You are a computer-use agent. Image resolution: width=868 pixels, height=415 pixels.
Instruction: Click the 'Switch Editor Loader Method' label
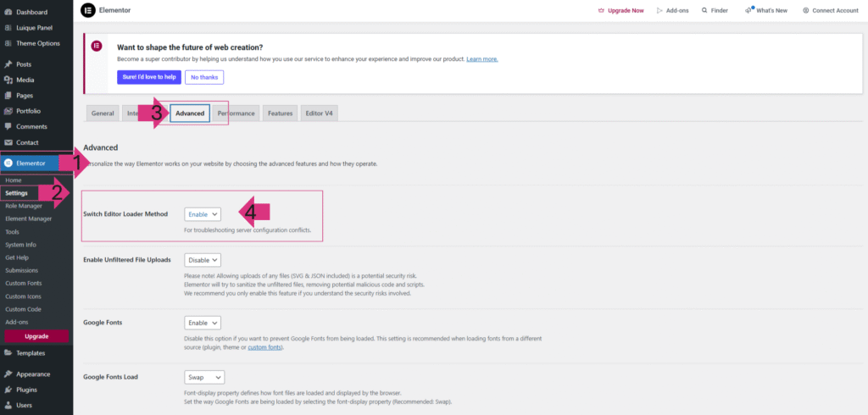[125, 213]
